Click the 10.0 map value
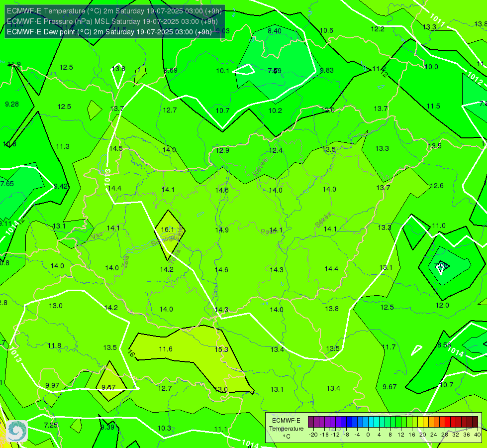 click(x=431, y=67)
